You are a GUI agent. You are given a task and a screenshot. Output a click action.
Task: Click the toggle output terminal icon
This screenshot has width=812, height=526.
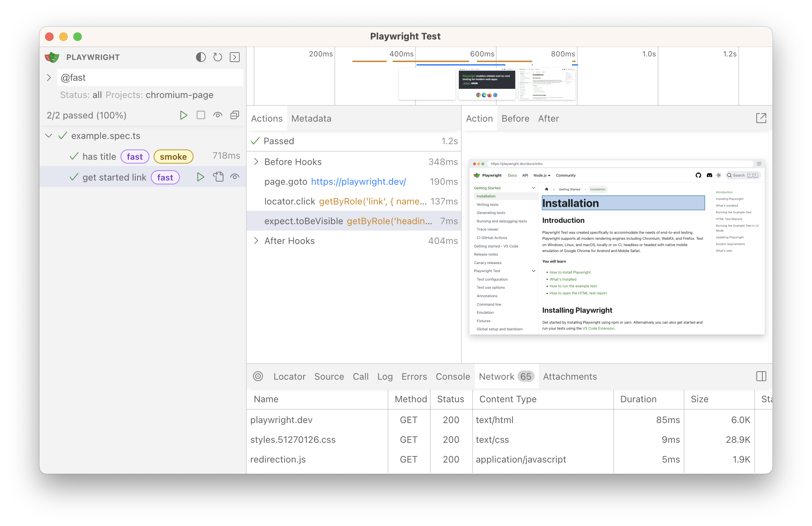click(235, 57)
